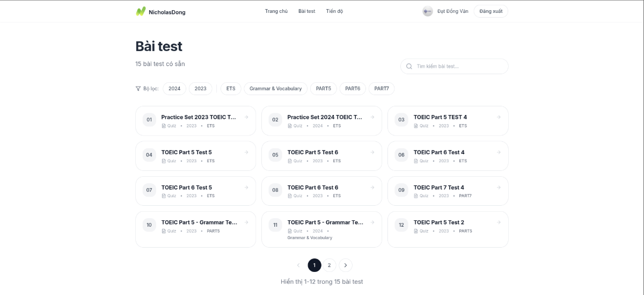Open the Trang chủ menu item
The height and width of the screenshot is (295, 644).
pos(276,11)
